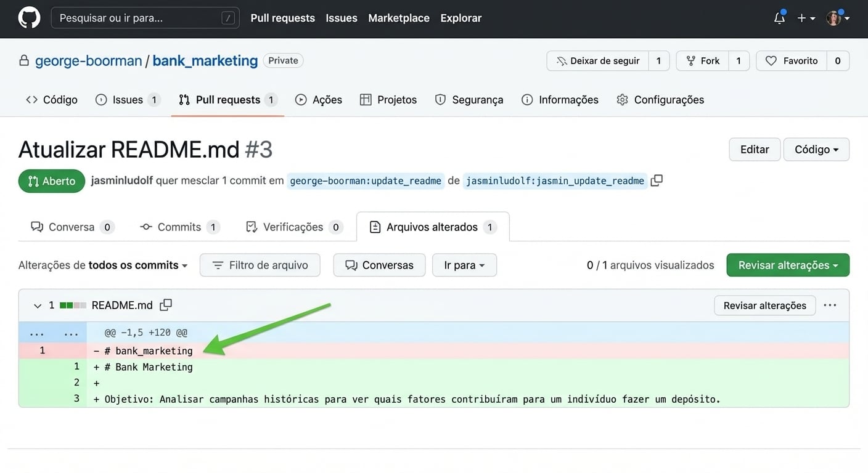Open the jasminludolf:jasmin_update_readme branch link
Viewport: 868px width, 473px height.
point(555,180)
